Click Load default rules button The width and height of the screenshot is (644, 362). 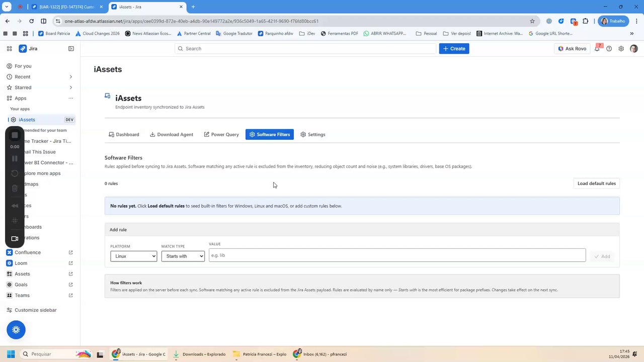(597, 184)
